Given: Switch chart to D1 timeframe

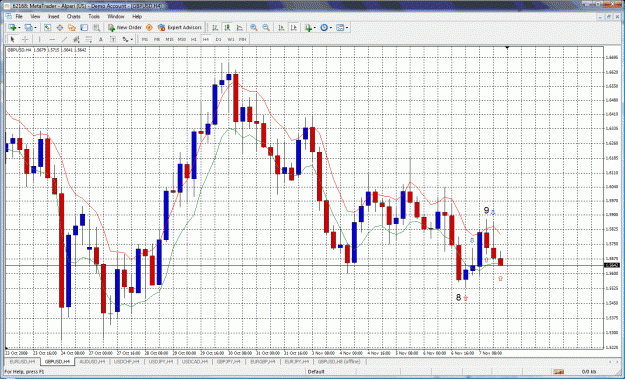Looking at the screenshot, I should coord(218,39).
